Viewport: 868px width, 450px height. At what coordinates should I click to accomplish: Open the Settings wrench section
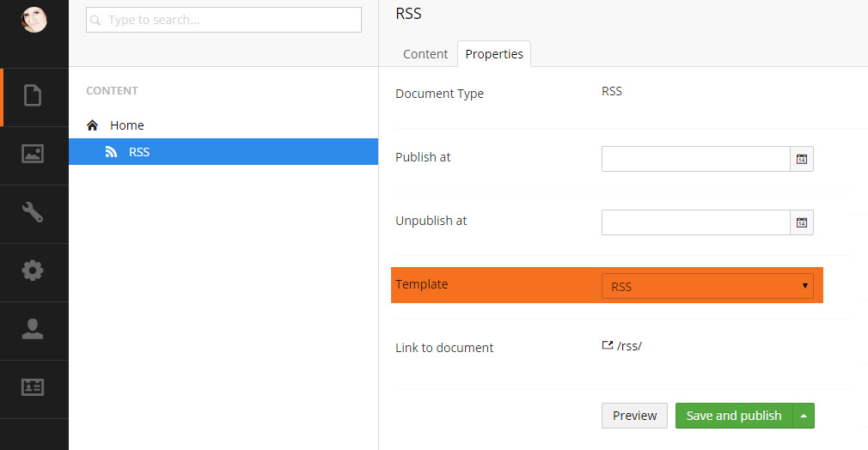(34, 213)
